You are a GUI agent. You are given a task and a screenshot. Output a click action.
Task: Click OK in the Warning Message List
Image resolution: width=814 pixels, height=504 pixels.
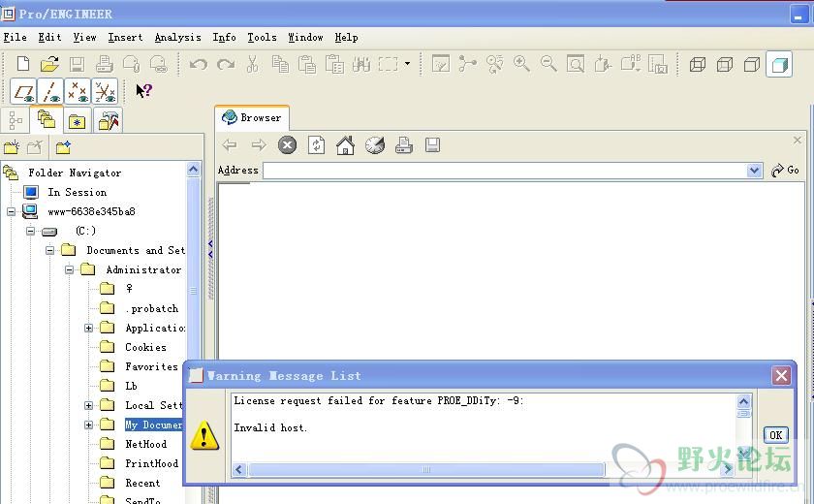775,435
